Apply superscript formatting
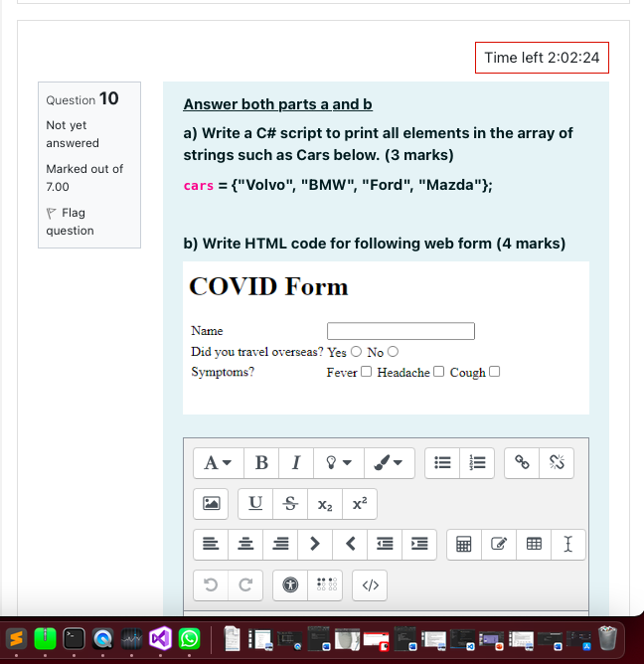This screenshot has height=664, width=644. tap(360, 504)
